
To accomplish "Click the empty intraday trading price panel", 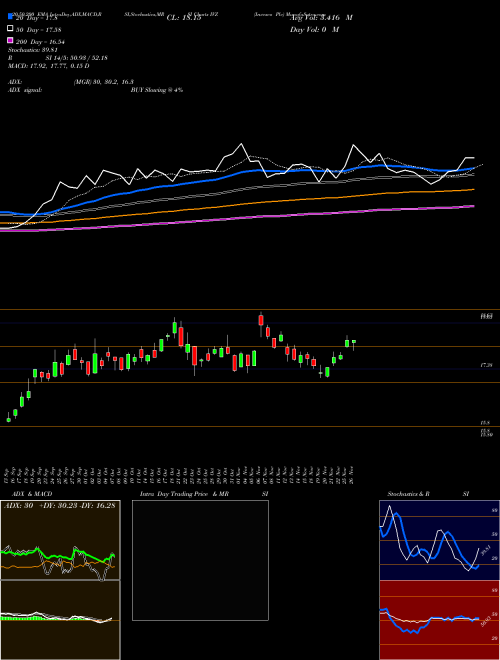I will pos(200,560).
